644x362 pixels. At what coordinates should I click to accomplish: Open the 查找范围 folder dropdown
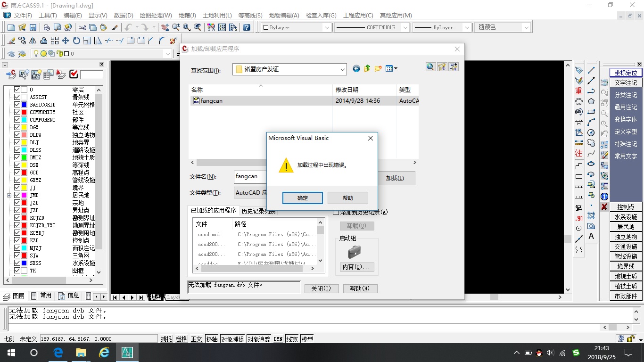coord(342,69)
